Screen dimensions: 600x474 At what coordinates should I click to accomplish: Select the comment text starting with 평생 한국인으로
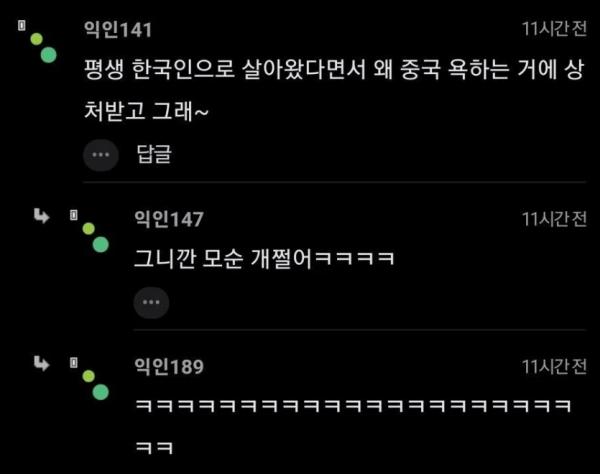pos(334,90)
